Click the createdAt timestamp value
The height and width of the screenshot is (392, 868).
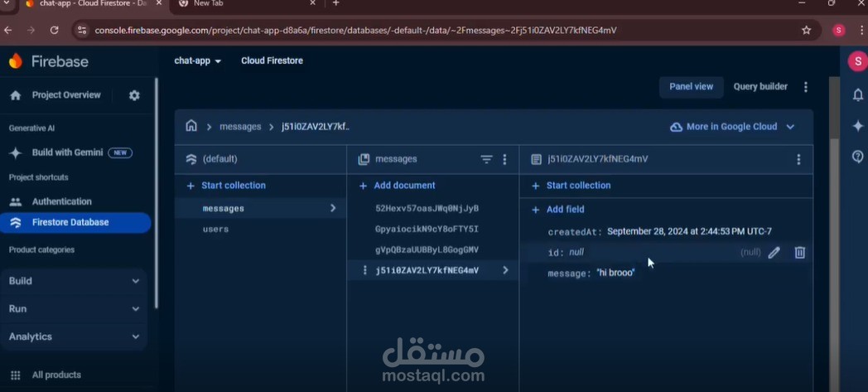(x=689, y=231)
